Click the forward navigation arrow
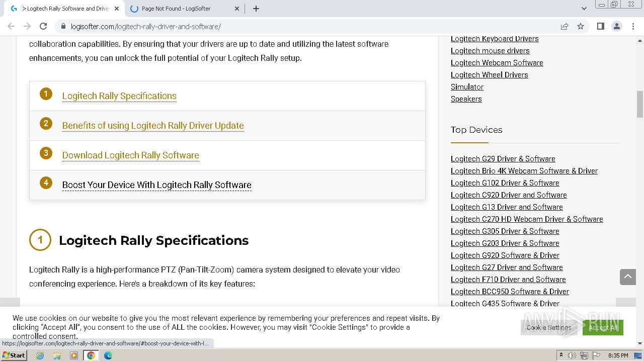 pyautogui.click(x=27, y=26)
